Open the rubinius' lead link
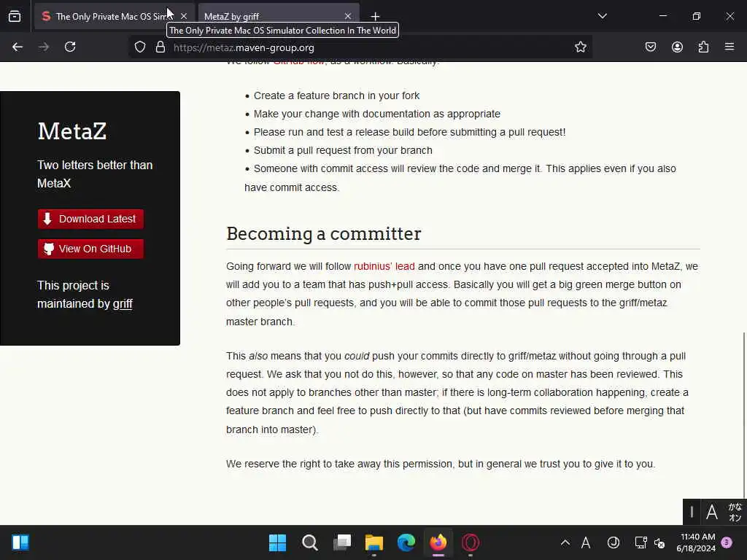Image resolution: width=747 pixels, height=560 pixels. point(384,266)
